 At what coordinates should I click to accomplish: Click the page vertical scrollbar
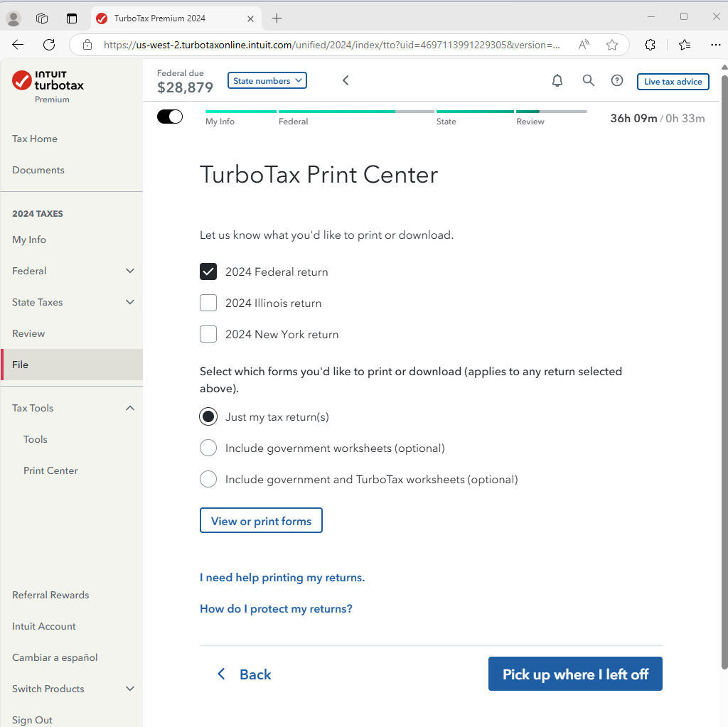click(724, 372)
